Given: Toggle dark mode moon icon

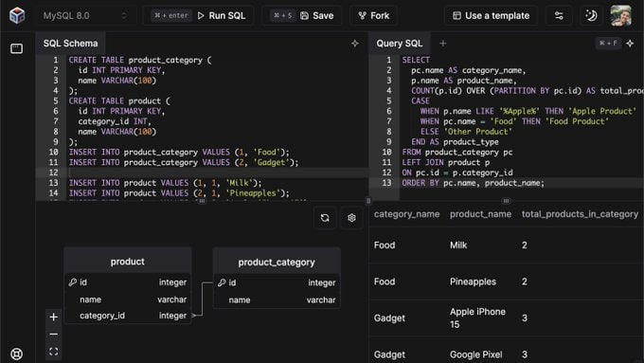Looking at the screenshot, I should point(591,15).
